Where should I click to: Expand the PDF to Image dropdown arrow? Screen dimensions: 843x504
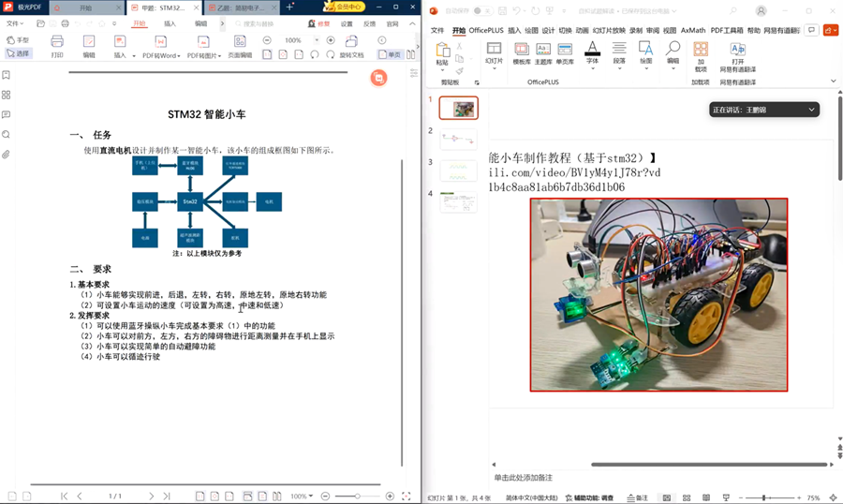coord(222,56)
